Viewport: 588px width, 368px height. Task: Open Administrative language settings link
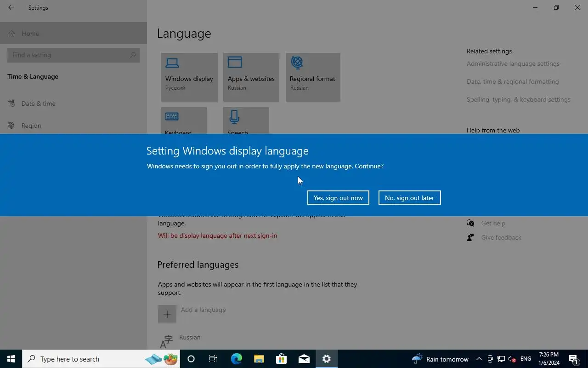[x=513, y=63]
